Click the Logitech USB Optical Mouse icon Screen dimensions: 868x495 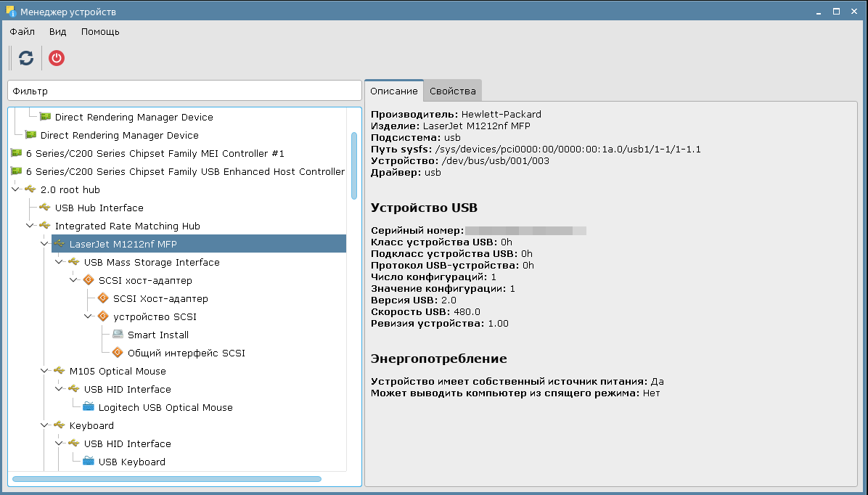click(x=89, y=407)
